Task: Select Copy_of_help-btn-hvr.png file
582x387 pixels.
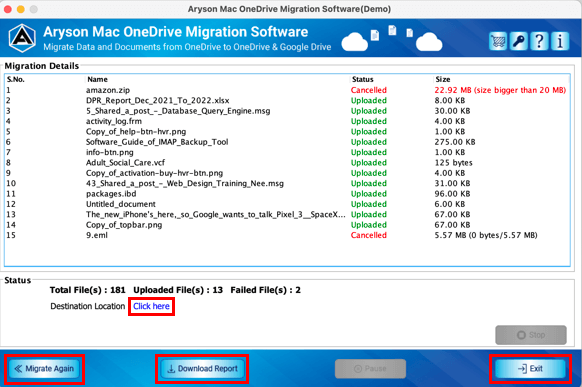Action: [x=136, y=132]
